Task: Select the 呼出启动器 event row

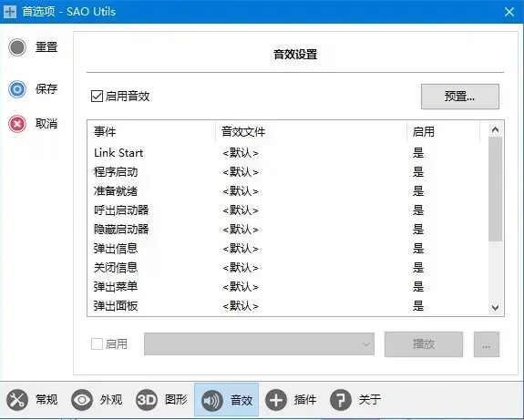Action: click(288, 210)
